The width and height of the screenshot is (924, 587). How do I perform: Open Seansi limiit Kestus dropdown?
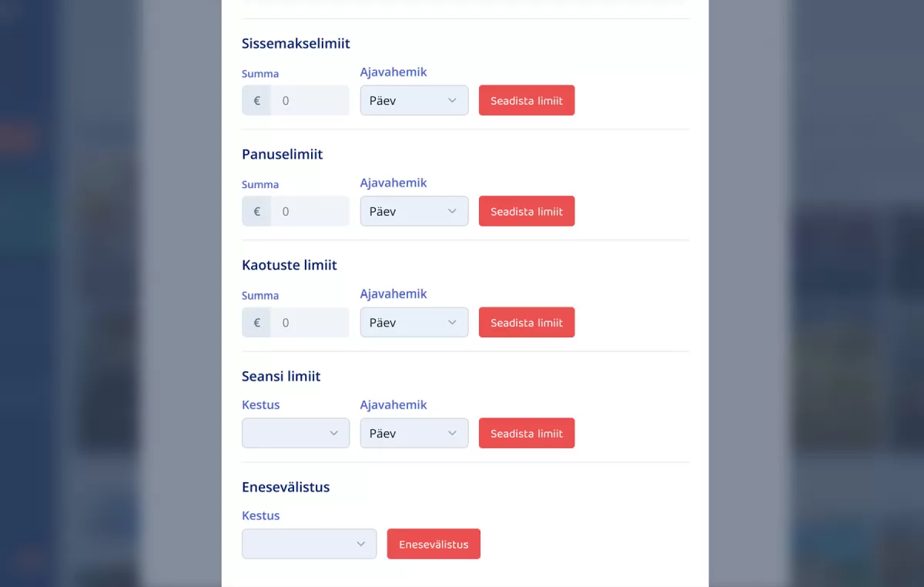pos(296,433)
